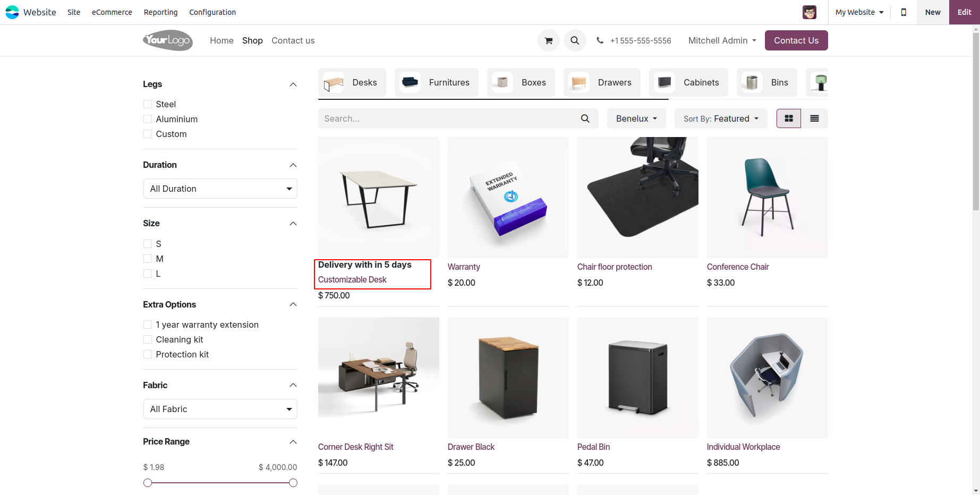Click the YourLogo website logo

[x=168, y=40]
